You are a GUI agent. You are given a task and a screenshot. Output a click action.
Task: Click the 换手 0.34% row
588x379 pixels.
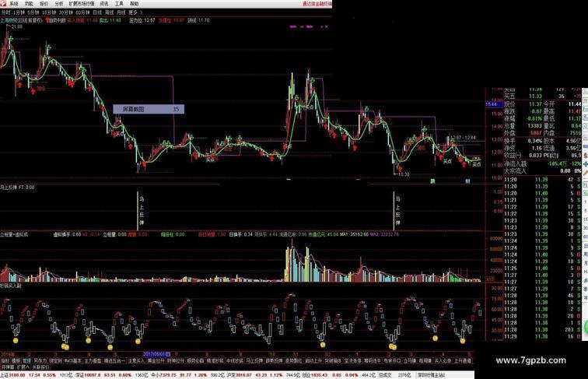coord(523,141)
